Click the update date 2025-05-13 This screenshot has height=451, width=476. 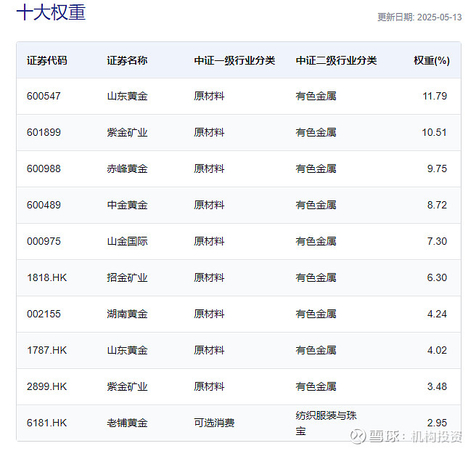click(439, 17)
